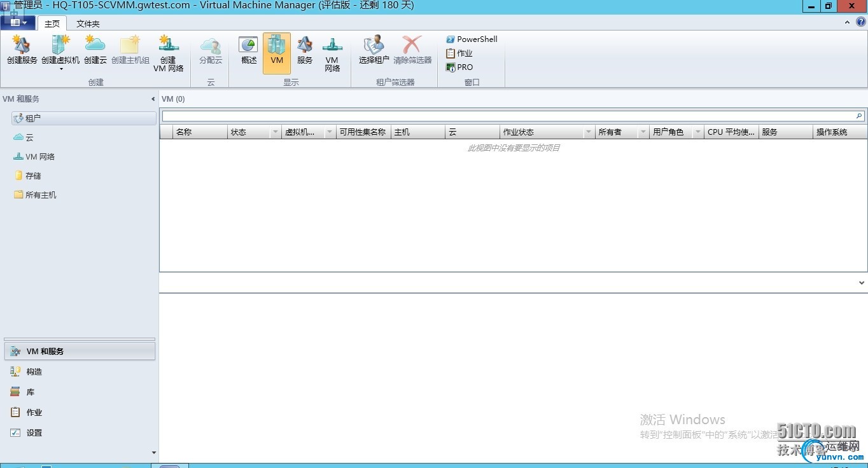The height and width of the screenshot is (468, 868).
Task: Click the 创建云 (Create Cloud) icon
Action: (95, 50)
